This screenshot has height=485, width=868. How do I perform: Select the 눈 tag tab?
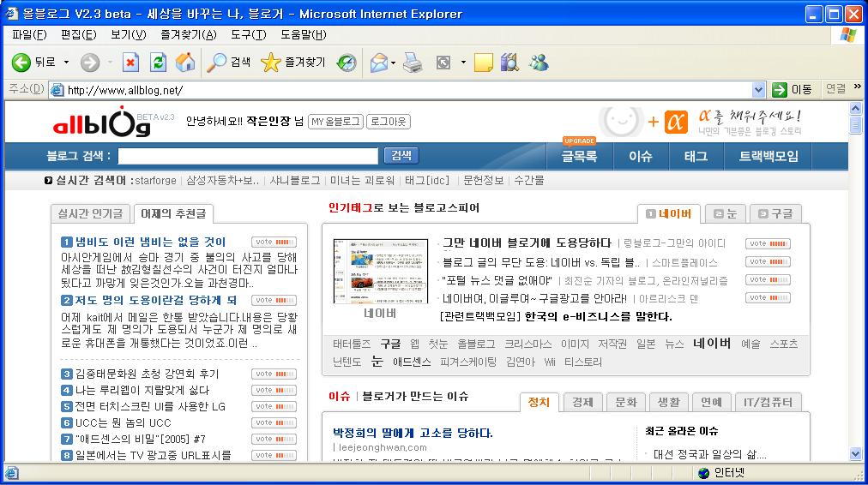(x=726, y=214)
